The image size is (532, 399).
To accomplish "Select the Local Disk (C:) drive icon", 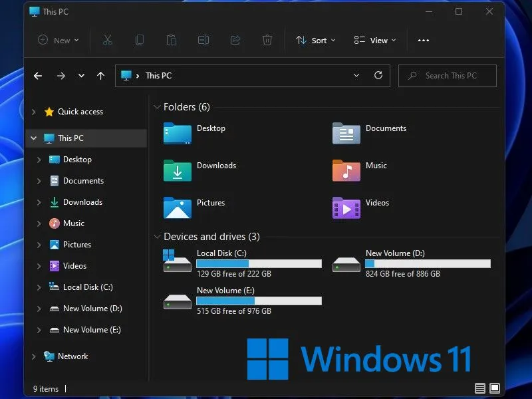I will click(x=177, y=261).
